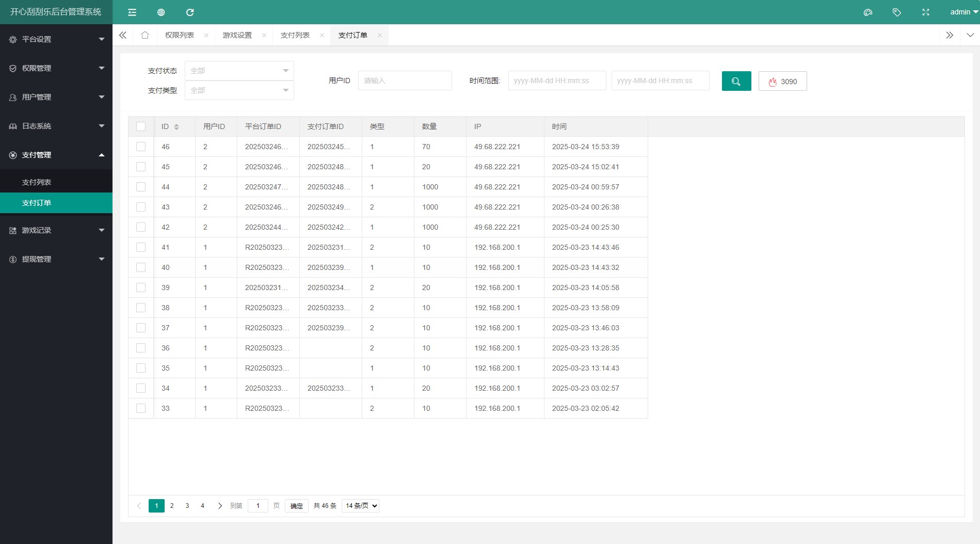Open the theme palette icon
Screen dimensions: 980x544
pos(868,12)
